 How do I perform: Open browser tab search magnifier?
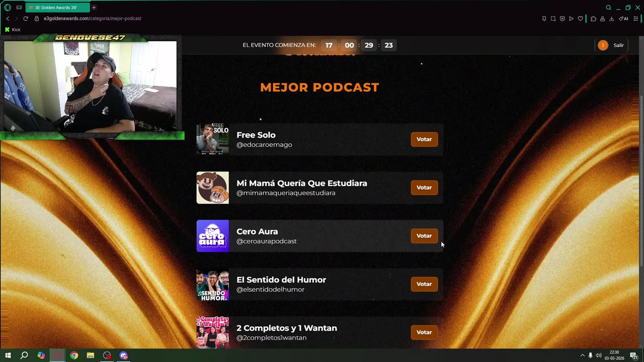click(x=608, y=8)
